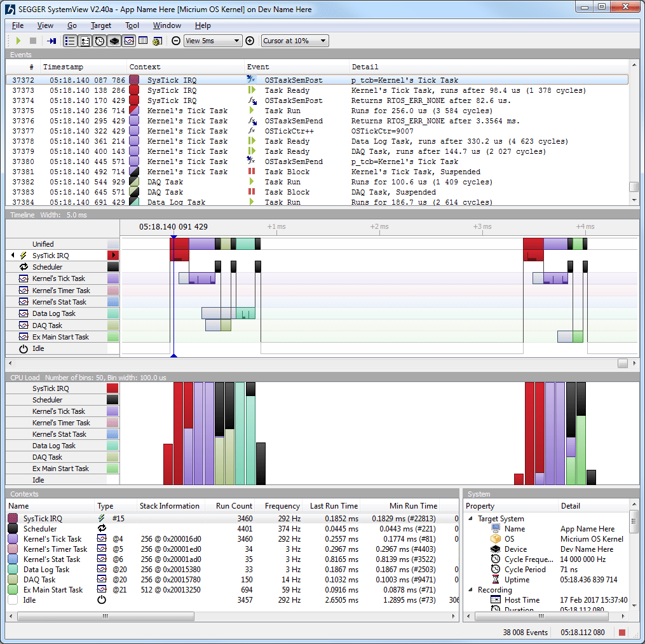The width and height of the screenshot is (645, 644).
Task: Open the View 5ms zoom dropdown
Action: click(213, 41)
